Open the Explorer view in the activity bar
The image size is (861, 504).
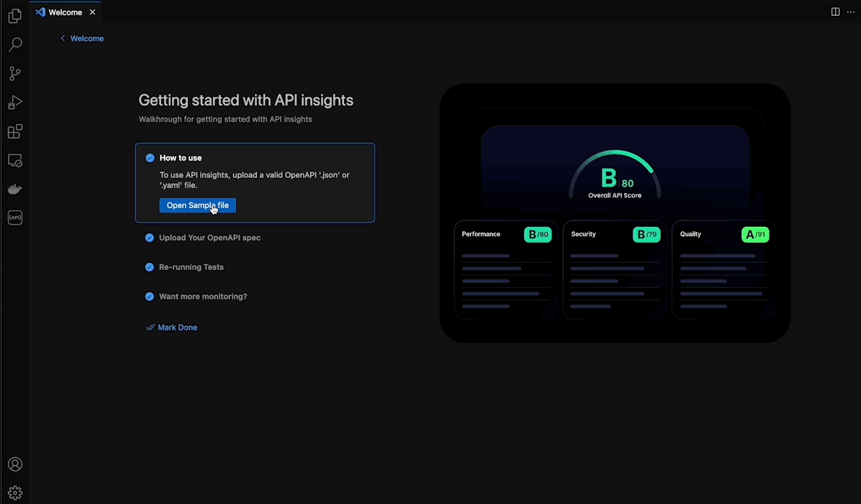point(14,15)
